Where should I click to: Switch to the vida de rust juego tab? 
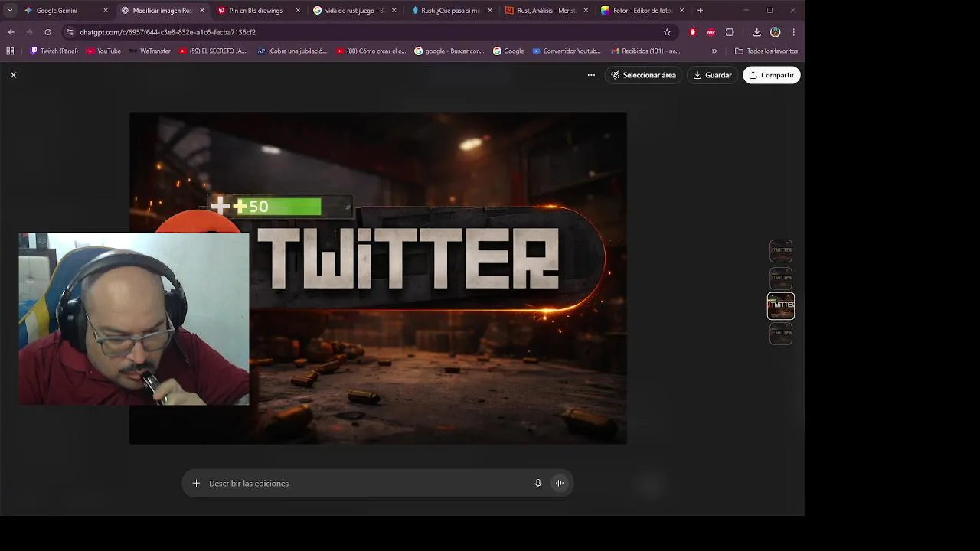354,11
